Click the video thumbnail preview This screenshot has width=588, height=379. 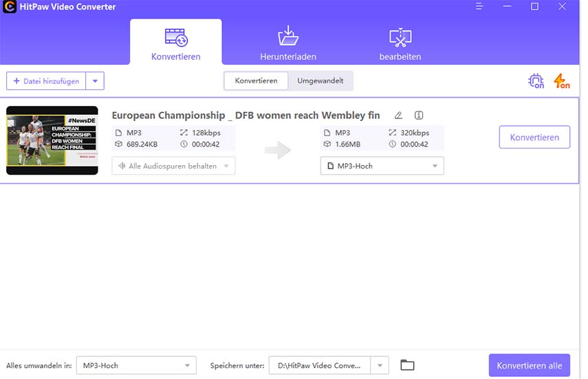tap(52, 140)
